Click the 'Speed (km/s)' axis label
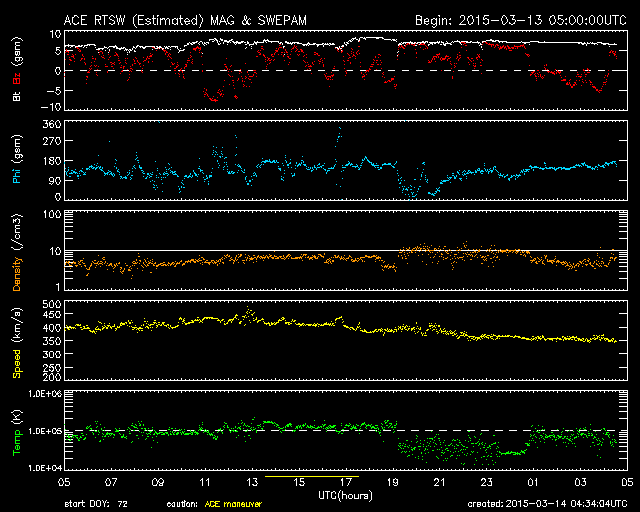The image size is (640, 512). 17,342
